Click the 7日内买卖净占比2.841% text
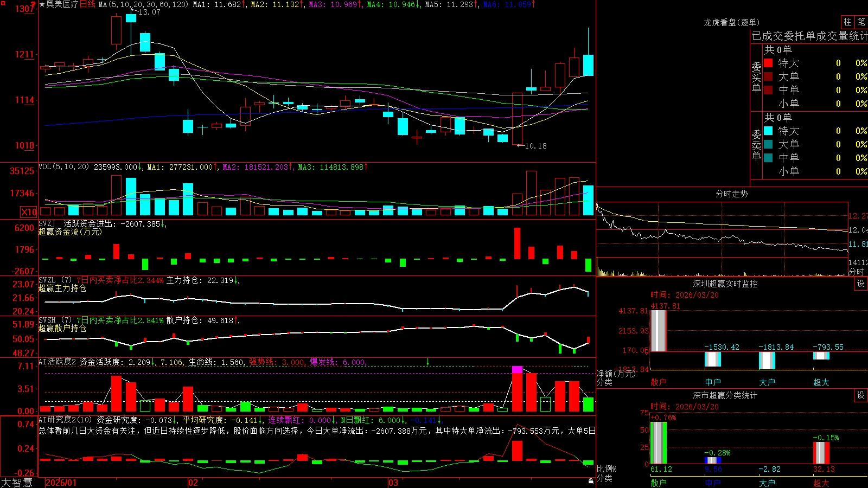Viewport: 868px width, 488px height. [120, 320]
